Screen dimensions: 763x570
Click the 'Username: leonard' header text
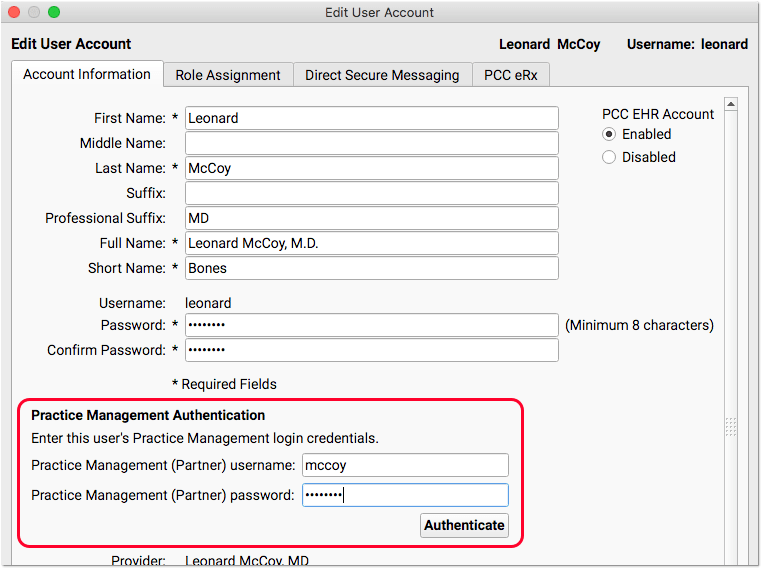click(687, 44)
